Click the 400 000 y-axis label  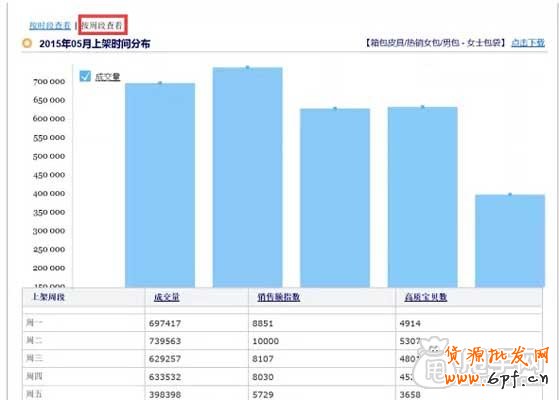click(x=49, y=194)
